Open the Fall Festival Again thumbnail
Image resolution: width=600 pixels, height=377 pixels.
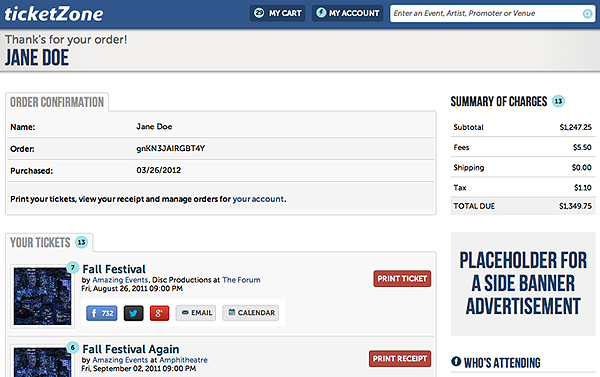coord(42,361)
